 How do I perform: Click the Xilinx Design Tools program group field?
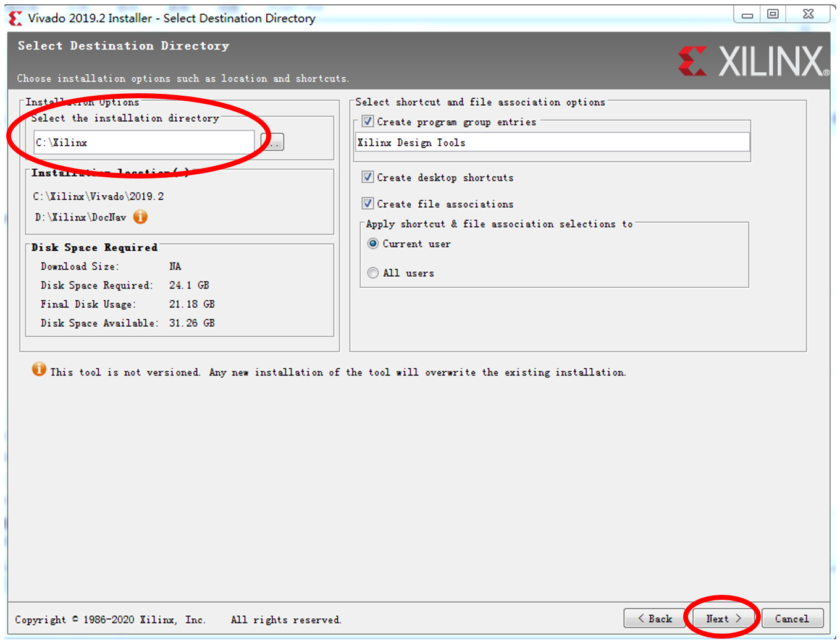pos(553,142)
